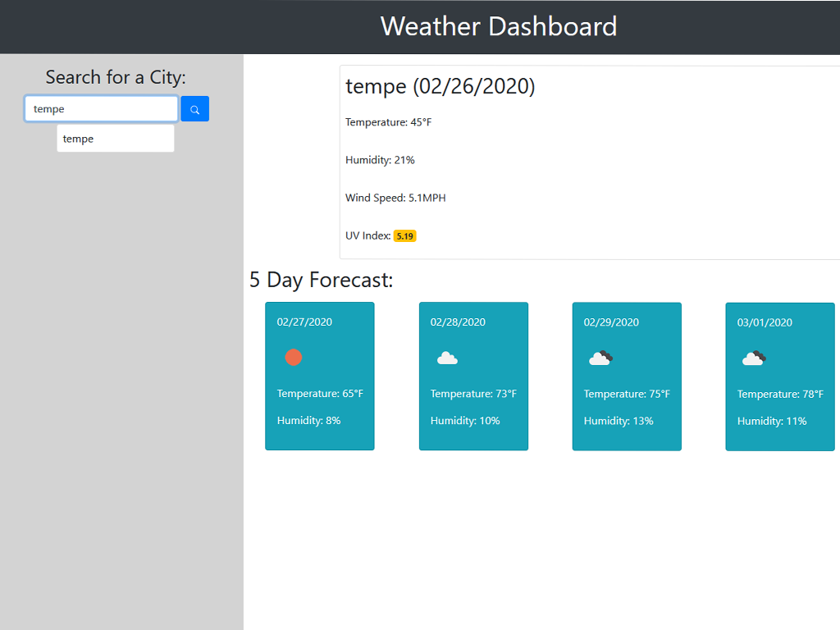
Task: Select the 02/29/2020 forecast date label
Action: click(611, 322)
